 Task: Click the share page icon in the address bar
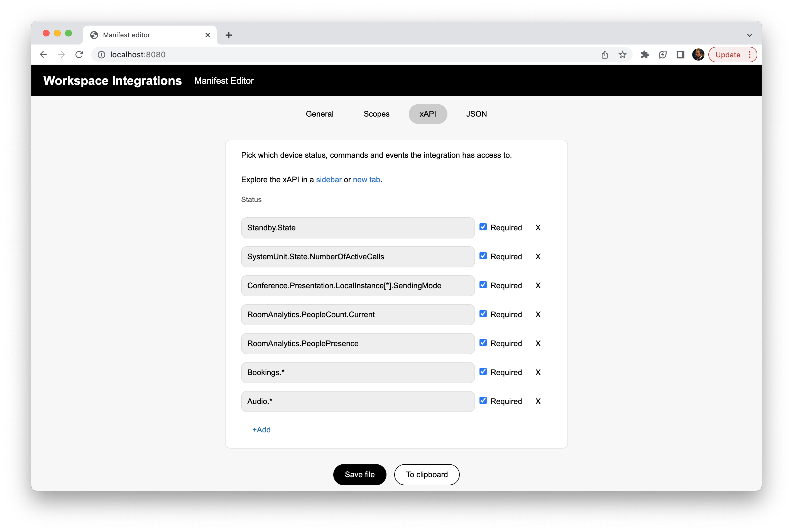point(604,55)
